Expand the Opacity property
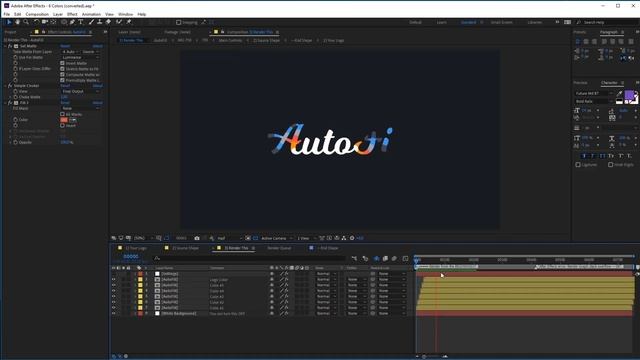 tap(11, 142)
